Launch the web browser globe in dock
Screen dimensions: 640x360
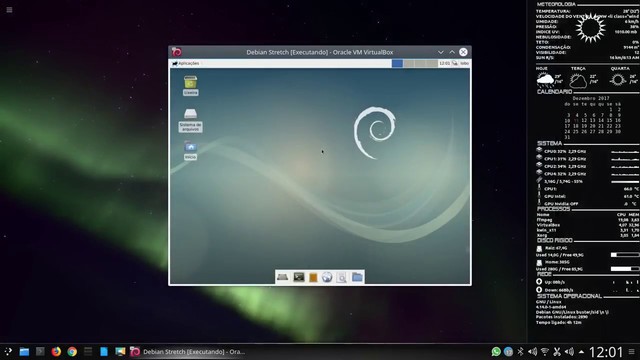pos(327,278)
